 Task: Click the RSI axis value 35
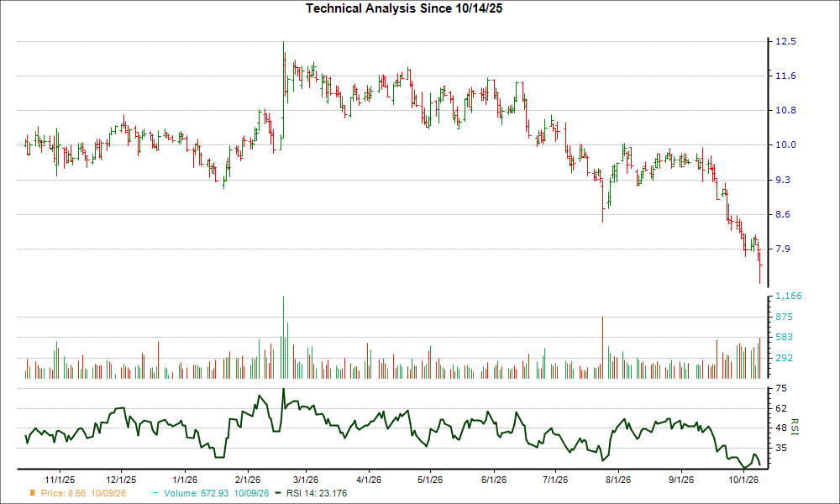pos(781,448)
